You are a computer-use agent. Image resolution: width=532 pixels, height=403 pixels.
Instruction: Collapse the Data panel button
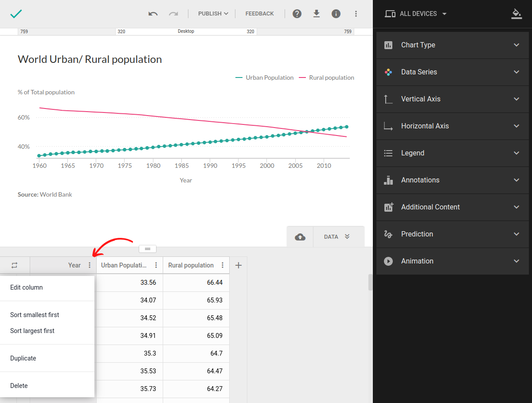(339, 237)
